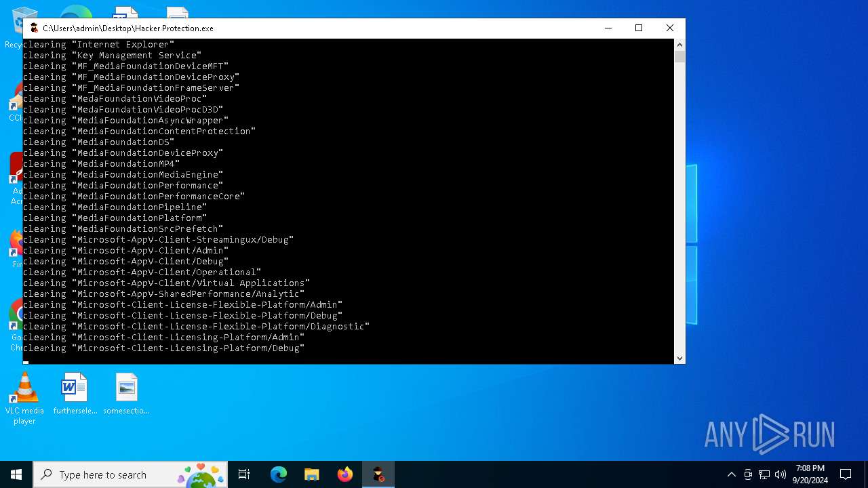Click the console window title bar icon
868x488 pixels.
pos(34,28)
